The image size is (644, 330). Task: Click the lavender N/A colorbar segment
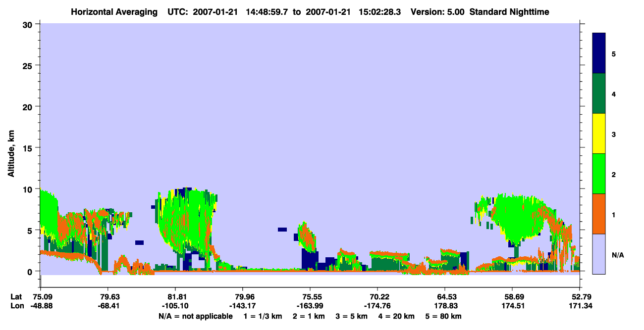[599, 254]
